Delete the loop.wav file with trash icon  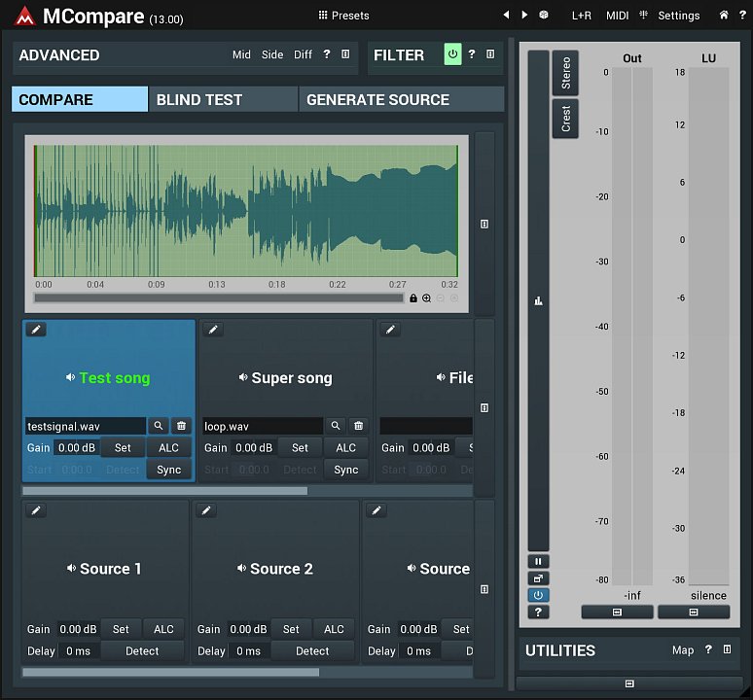(358, 426)
